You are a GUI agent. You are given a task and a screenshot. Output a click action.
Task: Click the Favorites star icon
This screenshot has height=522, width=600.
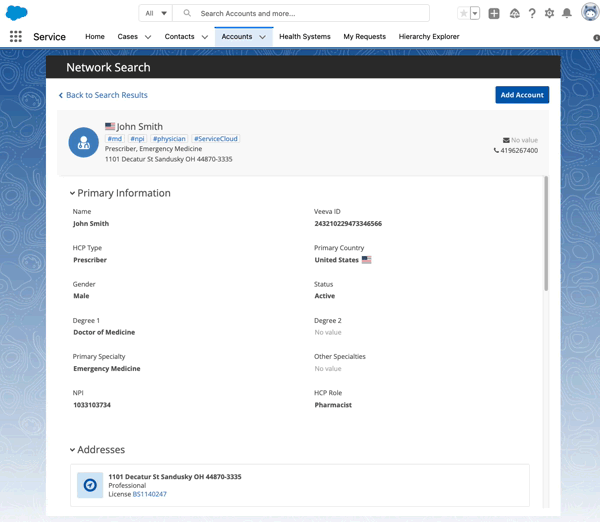point(463,14)
